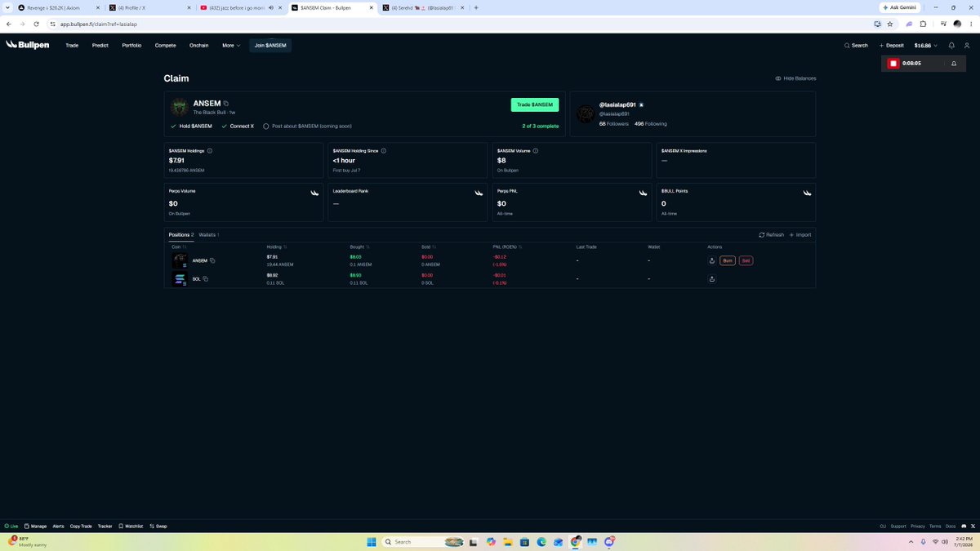The width and height of the screenshot is (980, 551).
Task: Click the Deposit button
Action: tap(891, 46)
